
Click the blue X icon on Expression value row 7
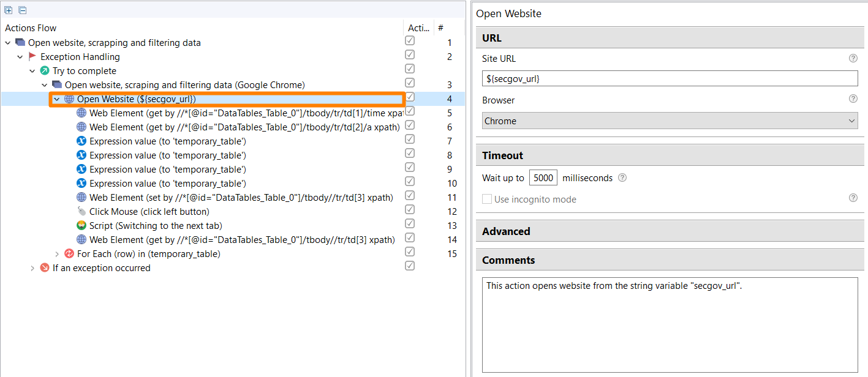pyautogui.click(x=81, y=141)
